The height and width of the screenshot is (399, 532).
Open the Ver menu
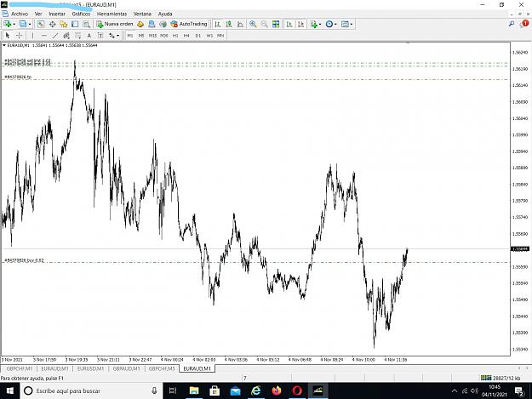pyautogui.click(x=38, y=14)
